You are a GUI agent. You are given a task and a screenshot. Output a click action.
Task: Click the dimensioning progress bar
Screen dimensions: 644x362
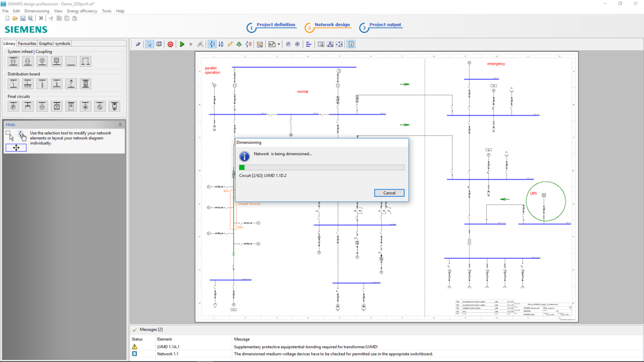(x=322, y=167)
